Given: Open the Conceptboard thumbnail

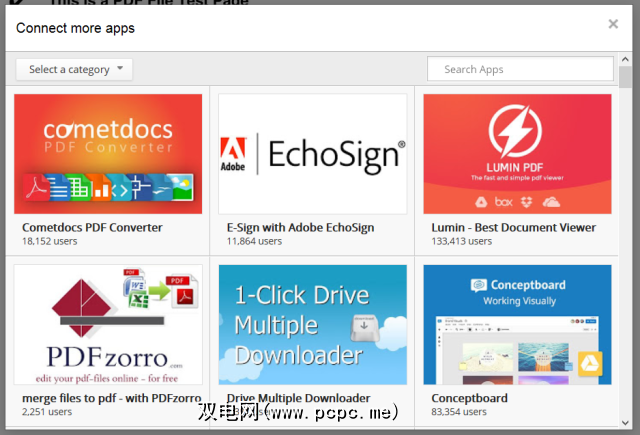Looking at the screenshot, I should 517,324.
